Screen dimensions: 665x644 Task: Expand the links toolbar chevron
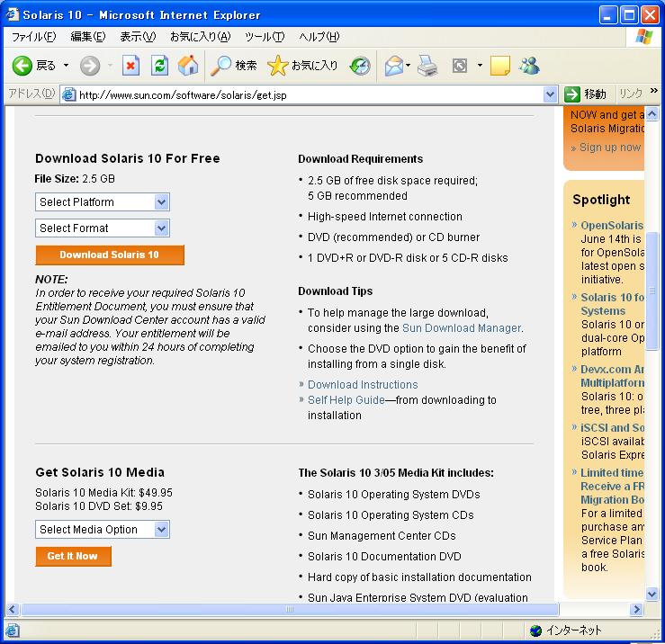[653, 91]
